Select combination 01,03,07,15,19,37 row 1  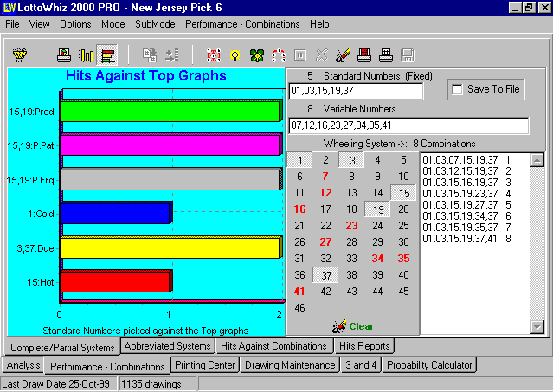466,160
